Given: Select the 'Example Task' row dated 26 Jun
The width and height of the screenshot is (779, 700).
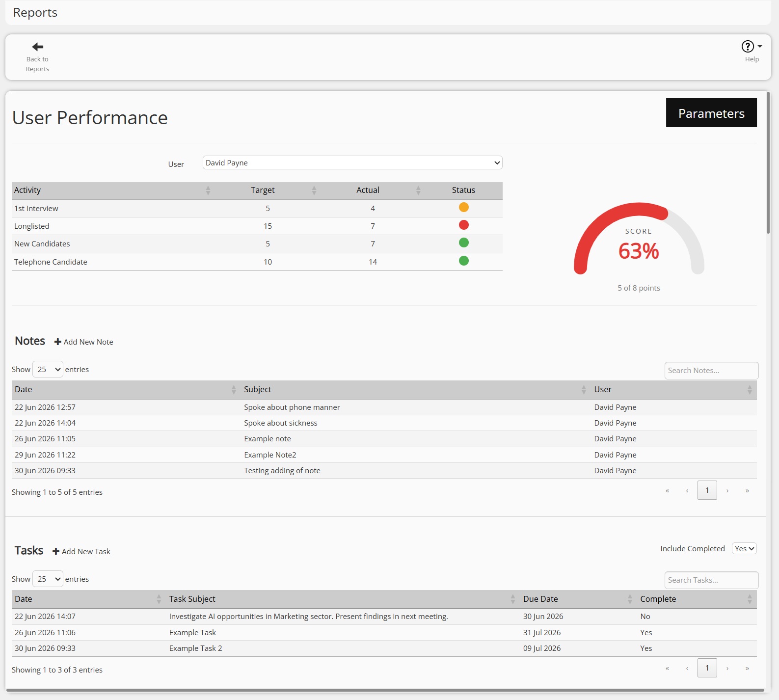Looking at the screenshot, I should pyautogui.click(x=384, y=633).
